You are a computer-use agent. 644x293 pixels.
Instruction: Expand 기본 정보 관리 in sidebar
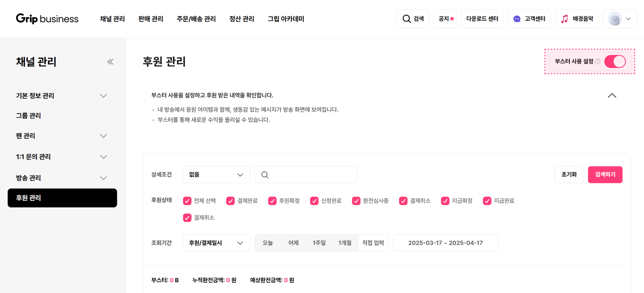click(62, 96)
